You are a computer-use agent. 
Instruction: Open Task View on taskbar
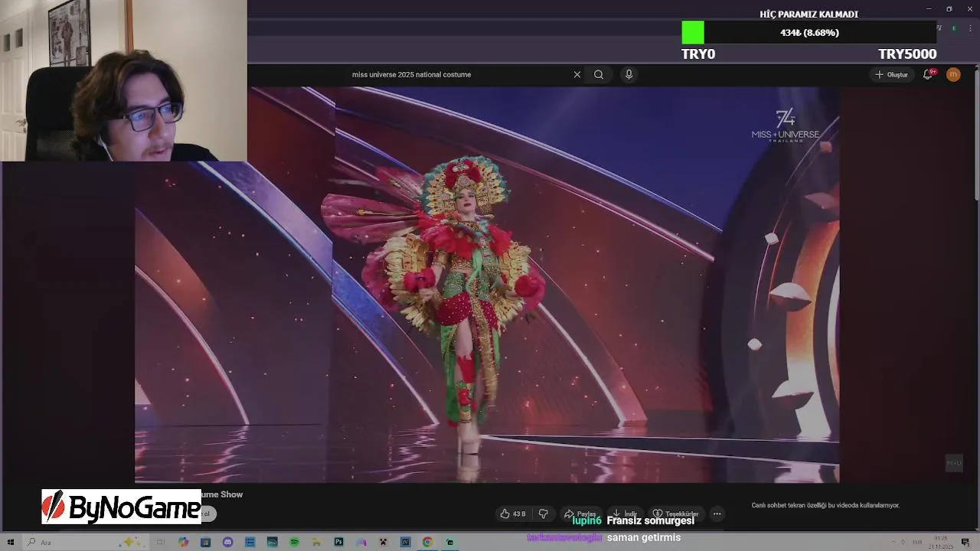(161, 542)
